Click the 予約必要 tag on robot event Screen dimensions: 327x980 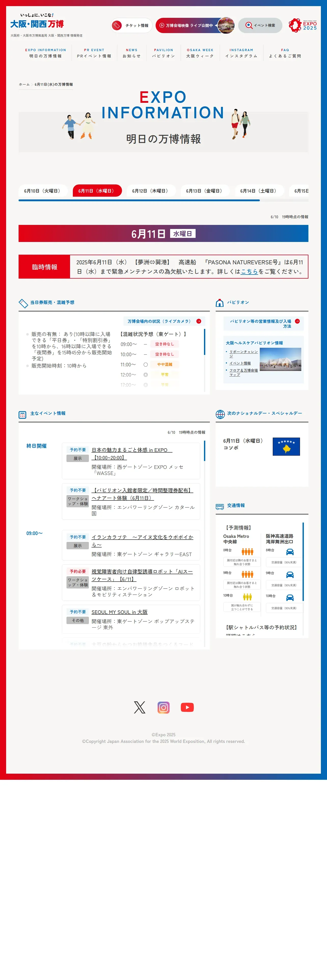point(78,571)
